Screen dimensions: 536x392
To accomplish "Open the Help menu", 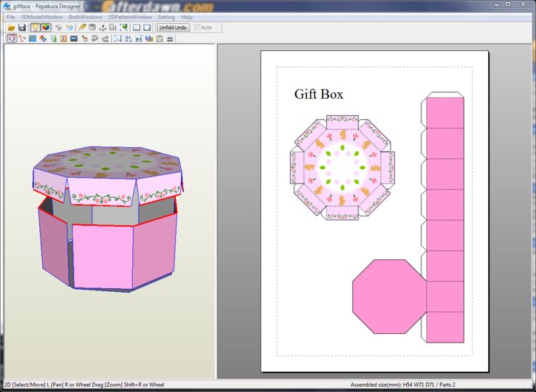I will click(x=187, y=17).
